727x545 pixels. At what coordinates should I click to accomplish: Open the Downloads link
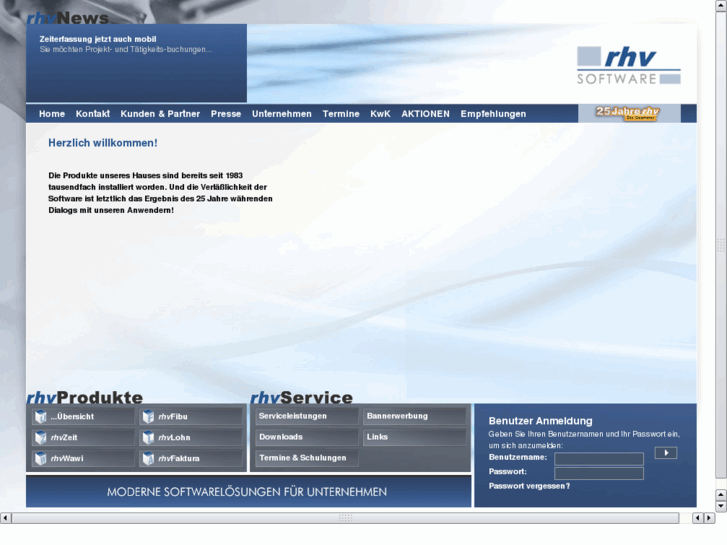307,437
